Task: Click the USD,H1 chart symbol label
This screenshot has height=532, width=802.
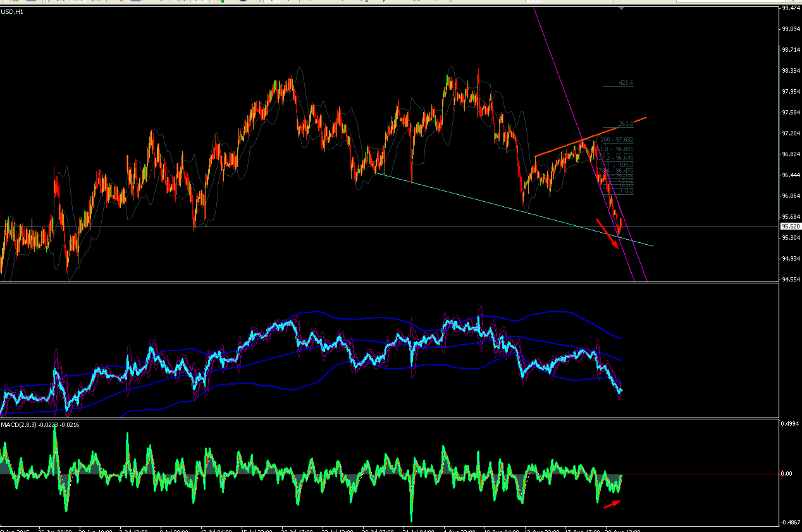Action: point(11,11)
